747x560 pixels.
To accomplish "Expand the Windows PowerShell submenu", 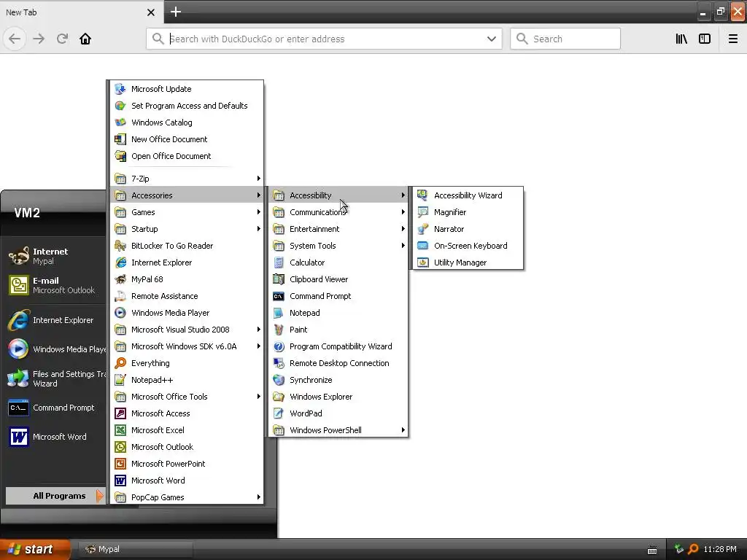I will tap(338, 430).
